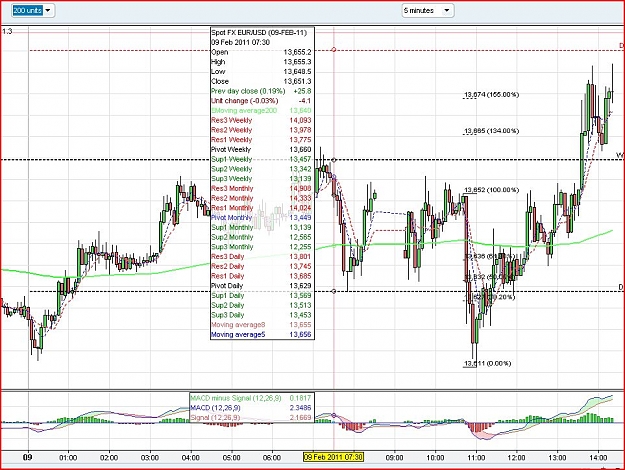Select the 13,652 (100.00%) Fibonacci label
This screenshot has width=625, height=470.
[x=491, y=190]
